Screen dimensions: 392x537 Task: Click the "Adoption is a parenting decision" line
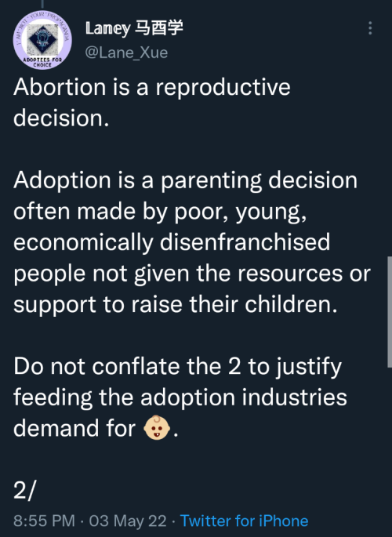pos(185,180)
